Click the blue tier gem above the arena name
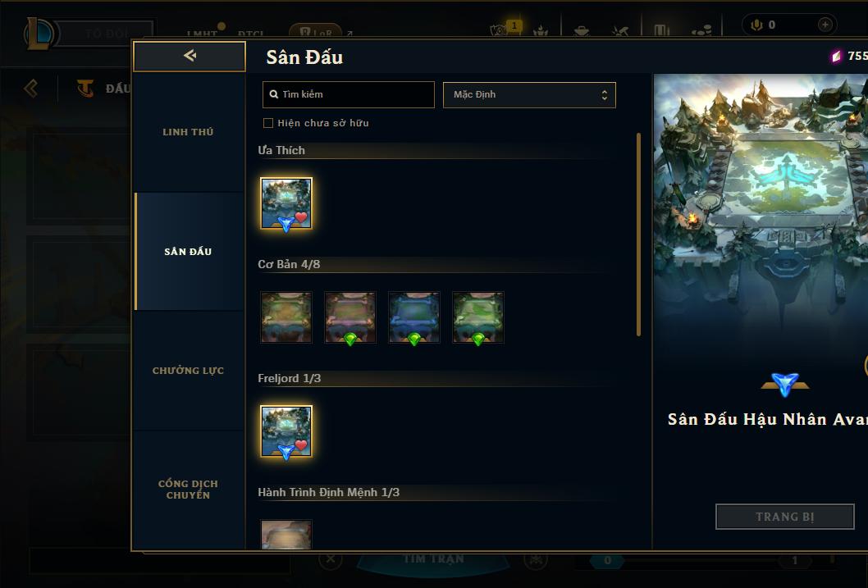The image size is (868, 588). click(x=785, y=384)
